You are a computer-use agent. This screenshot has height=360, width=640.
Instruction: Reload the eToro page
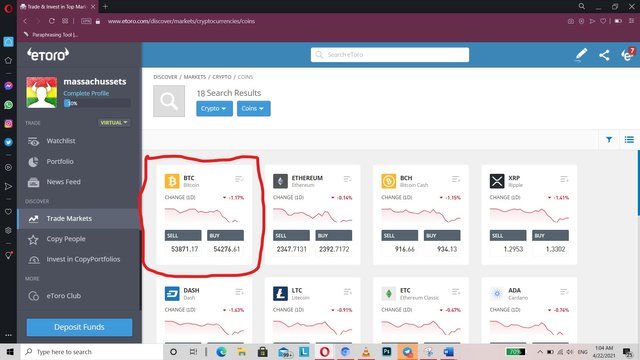coord(51,21)
